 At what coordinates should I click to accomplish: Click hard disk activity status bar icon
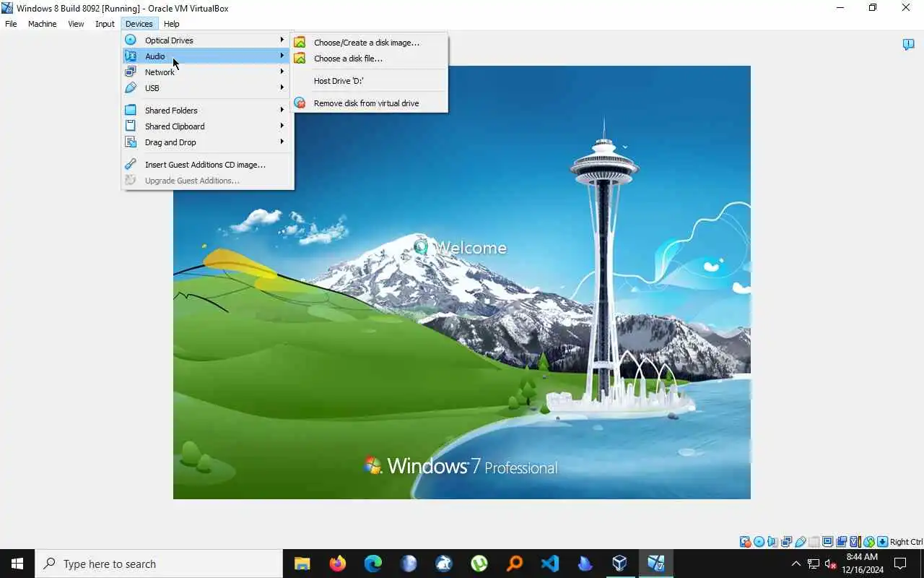pos(745,542)
